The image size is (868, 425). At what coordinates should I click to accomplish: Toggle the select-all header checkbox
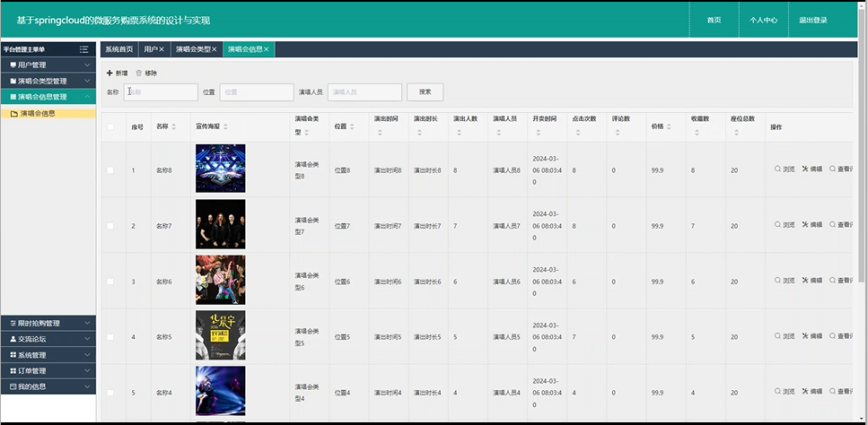pyautogui.click(x=111, y=127)
